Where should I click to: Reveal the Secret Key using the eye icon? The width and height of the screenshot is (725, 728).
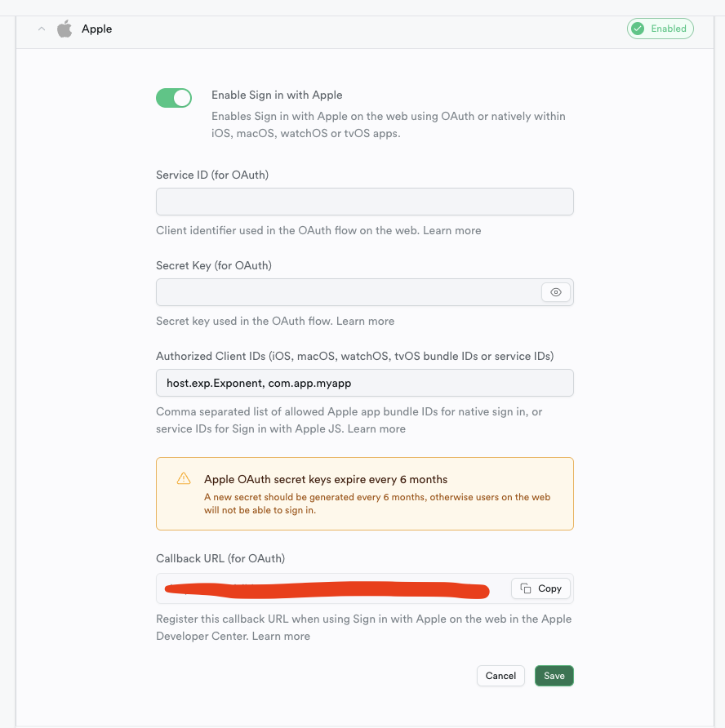(x=556, y=292)
